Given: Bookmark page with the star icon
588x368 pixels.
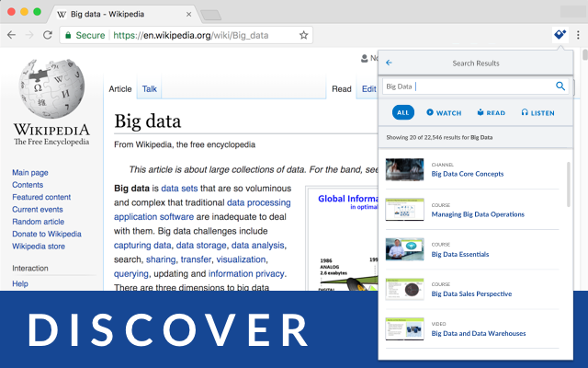Looking at the screenshot, I should [303, 35].
